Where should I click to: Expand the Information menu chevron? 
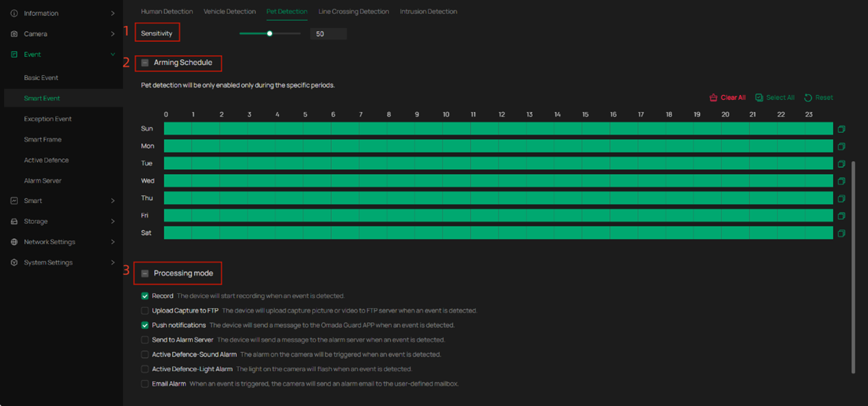pyautogui.click(x=113, y=13)
